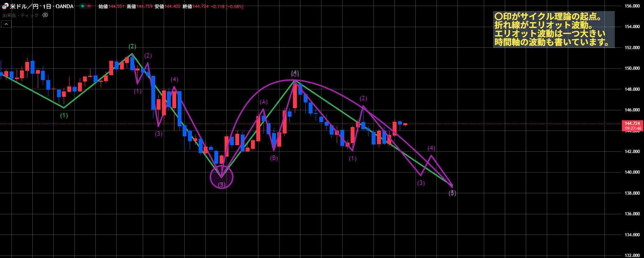Change the 1日 interval in legend
This screenshot has width=644, height=258.
pyautogui.click(x=47, y=6)
